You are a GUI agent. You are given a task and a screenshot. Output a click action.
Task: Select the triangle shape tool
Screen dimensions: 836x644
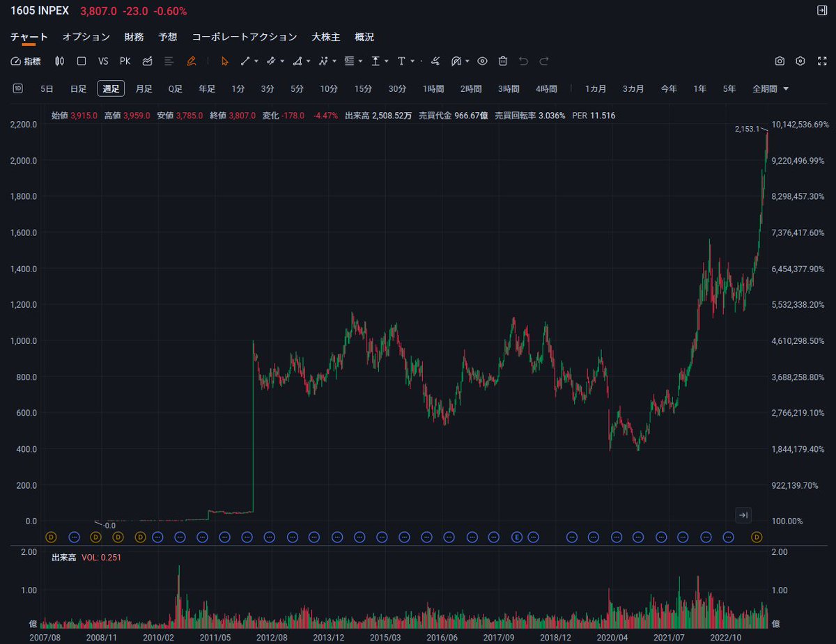(297, 61)
